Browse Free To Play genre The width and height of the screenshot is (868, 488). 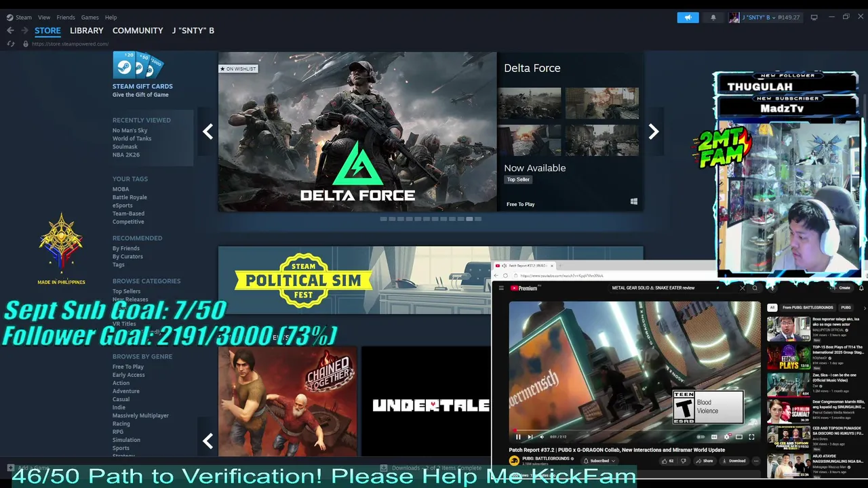click(x=128, y=367)
